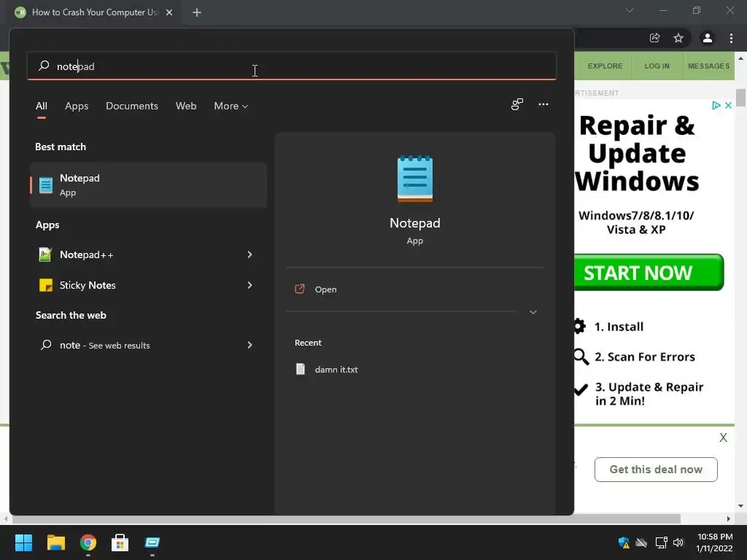747x560 pixels.
Task: Click the LOG IN link on the webpage
Action: pos(657,66)
